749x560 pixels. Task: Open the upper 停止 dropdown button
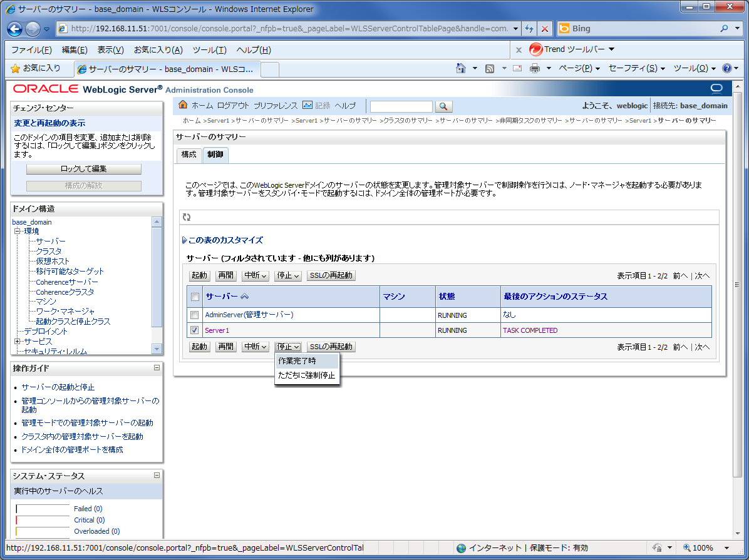point(287,275)
